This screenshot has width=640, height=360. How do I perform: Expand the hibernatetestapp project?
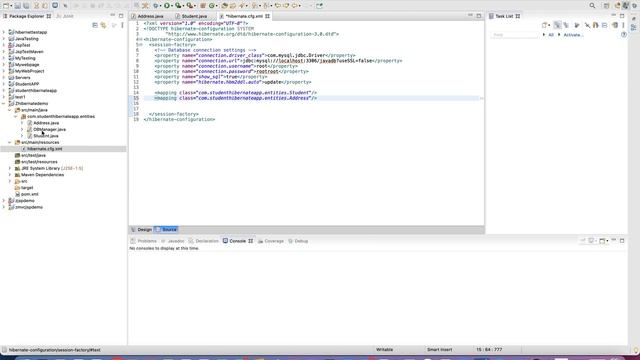click(4, 32)
